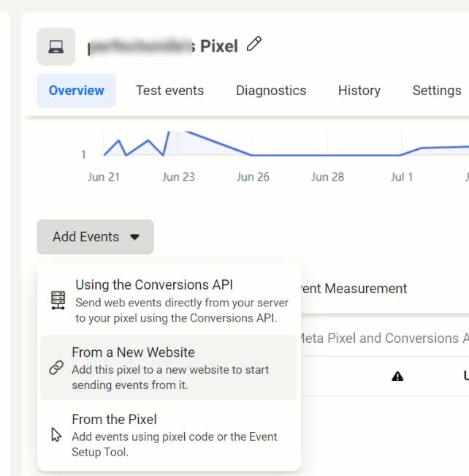Click the Jul 1 date label on chart
The height and width of the screenshot is (476, 469).
pyautogui.click(x=401, y=177)
